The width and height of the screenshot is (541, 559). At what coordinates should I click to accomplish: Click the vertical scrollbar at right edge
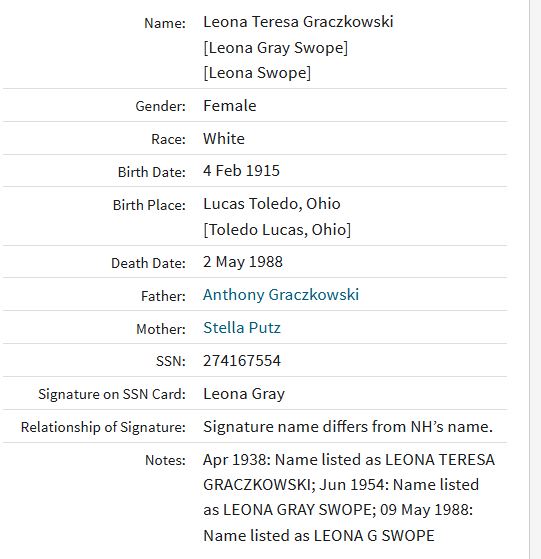tap(535, 280)
